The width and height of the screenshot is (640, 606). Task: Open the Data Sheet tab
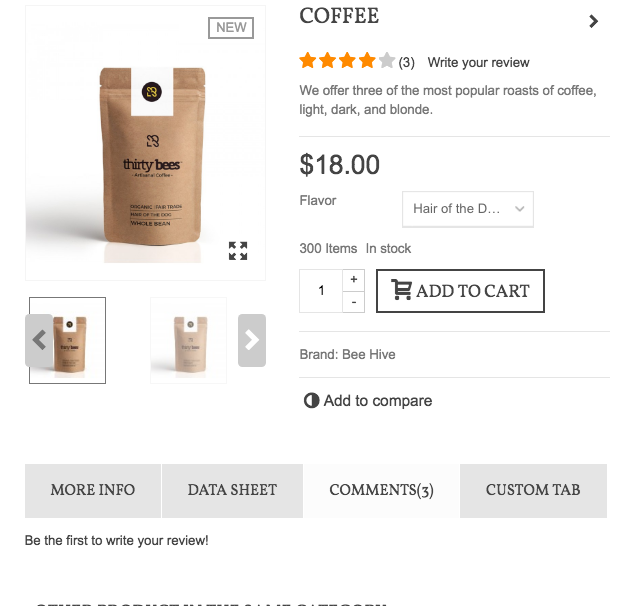click(x=232, y=491)
